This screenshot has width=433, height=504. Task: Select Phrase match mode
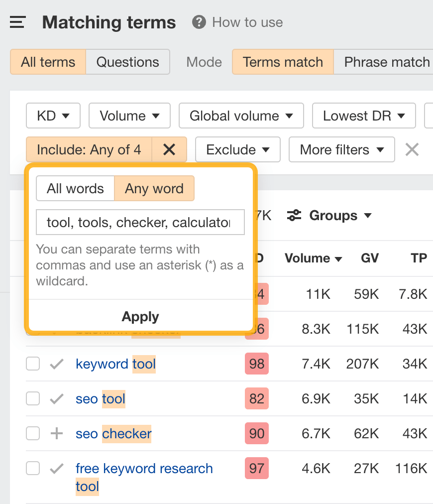[386, 62]
